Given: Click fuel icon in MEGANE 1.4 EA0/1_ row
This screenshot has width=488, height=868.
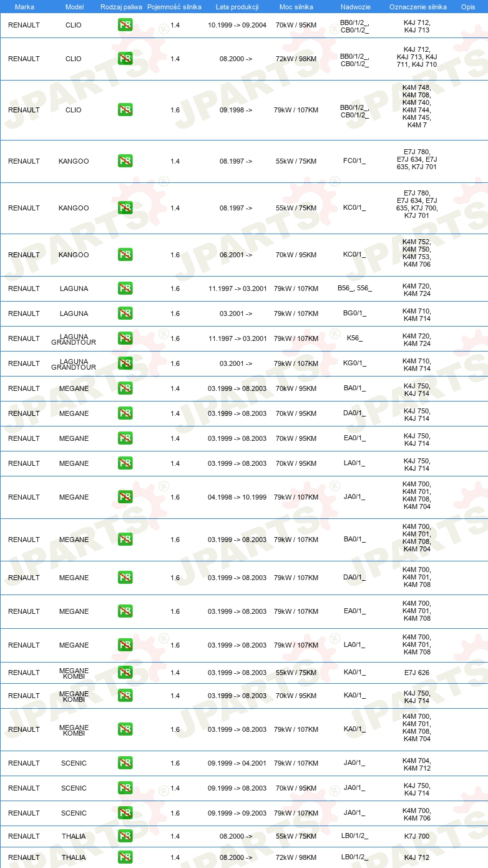Looking at the screenshot, I should point(125,438).
